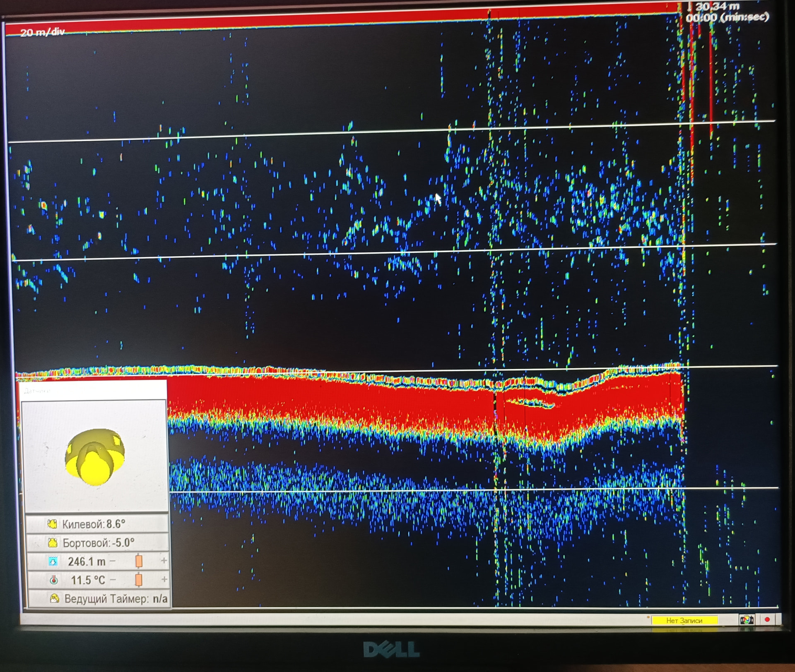Click the yellow 'Нет Записи' status indicator
Screen dimensions: 795x672
(x=684, y=620)
